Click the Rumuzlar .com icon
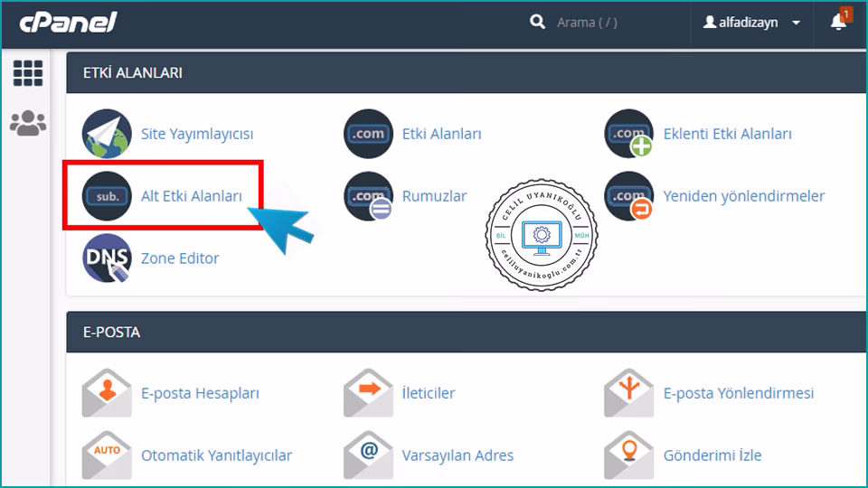 pos(368,196)
